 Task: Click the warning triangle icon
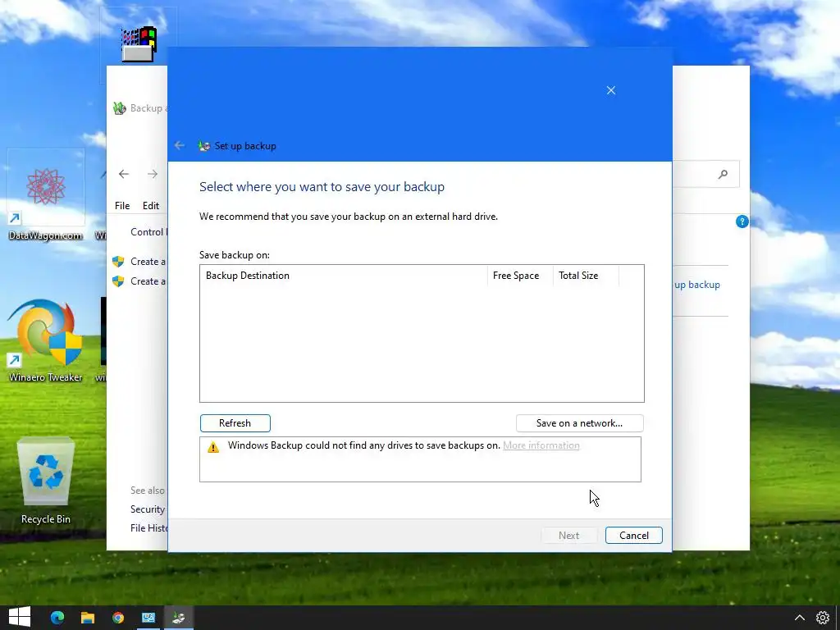pyautogui.click(x=213, y=447)
